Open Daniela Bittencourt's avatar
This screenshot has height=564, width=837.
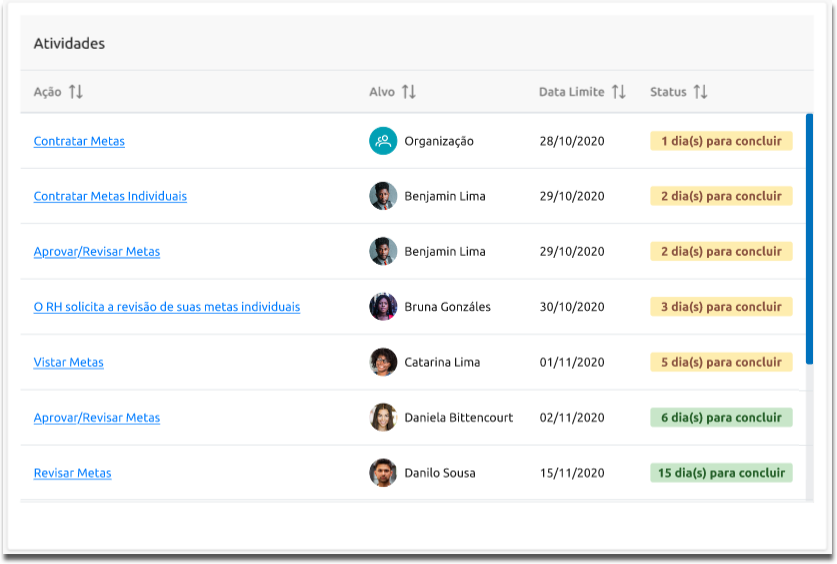tap(383, 417)
